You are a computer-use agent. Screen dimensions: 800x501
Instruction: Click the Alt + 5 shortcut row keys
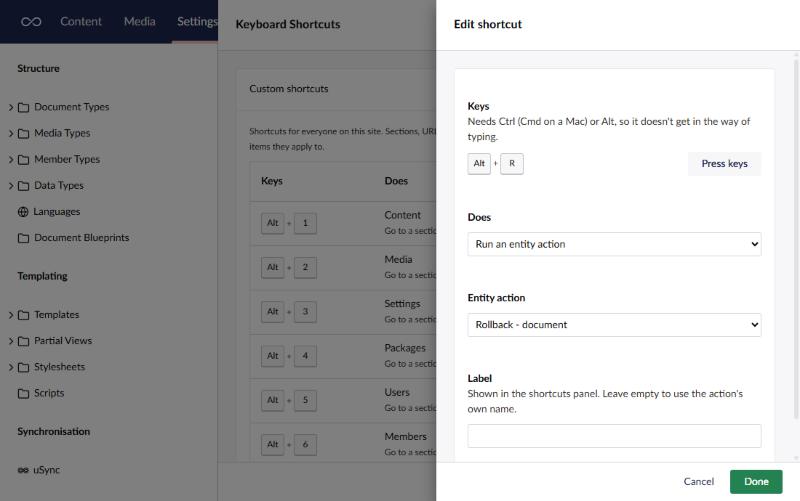[x=289, y=400]
